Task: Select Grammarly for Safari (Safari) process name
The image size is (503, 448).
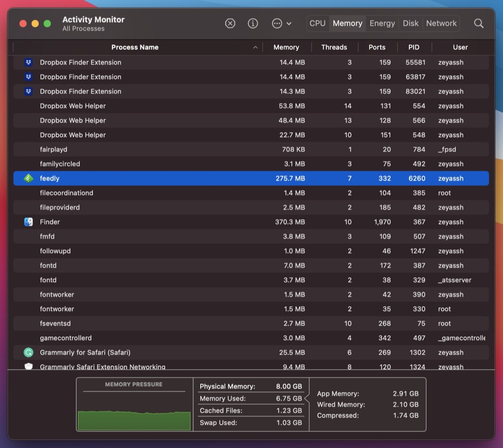Action: tap(85, 352)
